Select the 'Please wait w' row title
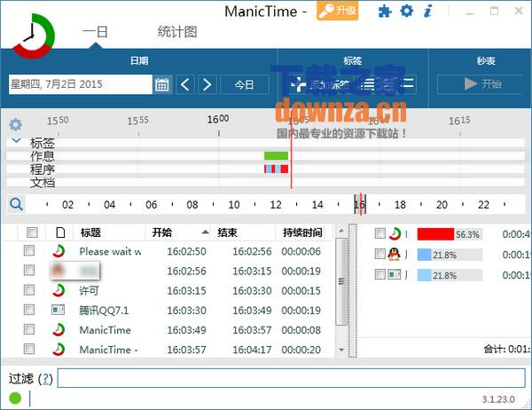Screen dimensions: 532x410 [110, 251]
